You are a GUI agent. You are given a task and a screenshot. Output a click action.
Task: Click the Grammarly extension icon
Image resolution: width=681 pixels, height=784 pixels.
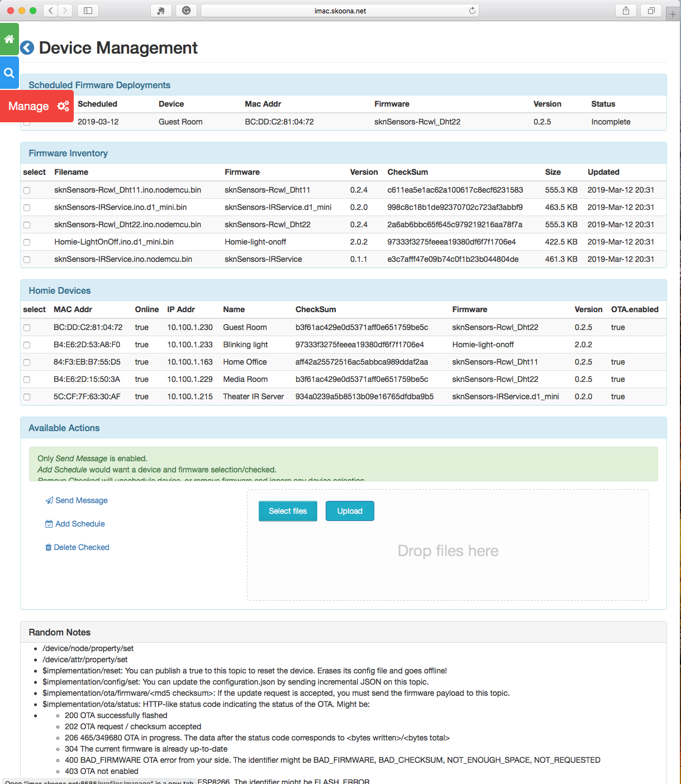pos(186,11)
